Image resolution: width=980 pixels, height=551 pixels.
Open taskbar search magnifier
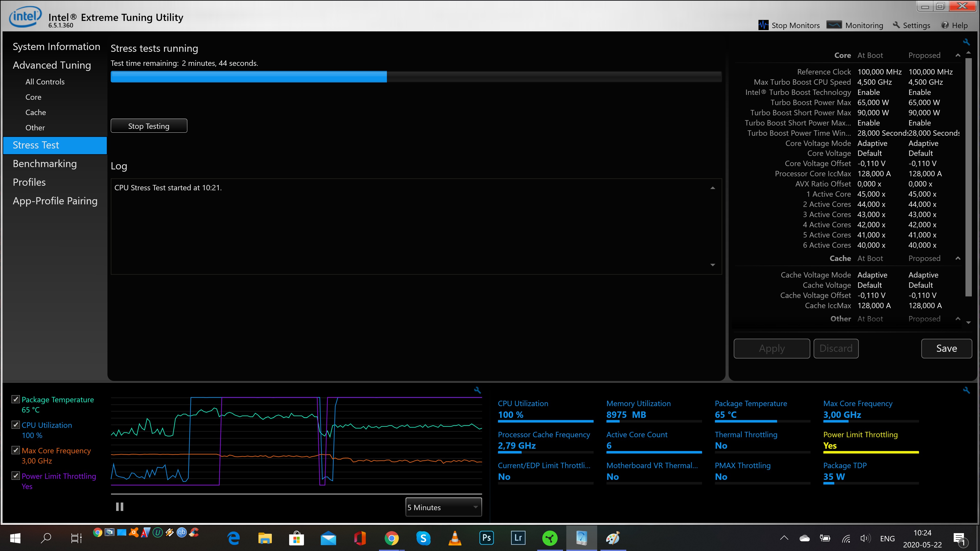coord(46,538)
